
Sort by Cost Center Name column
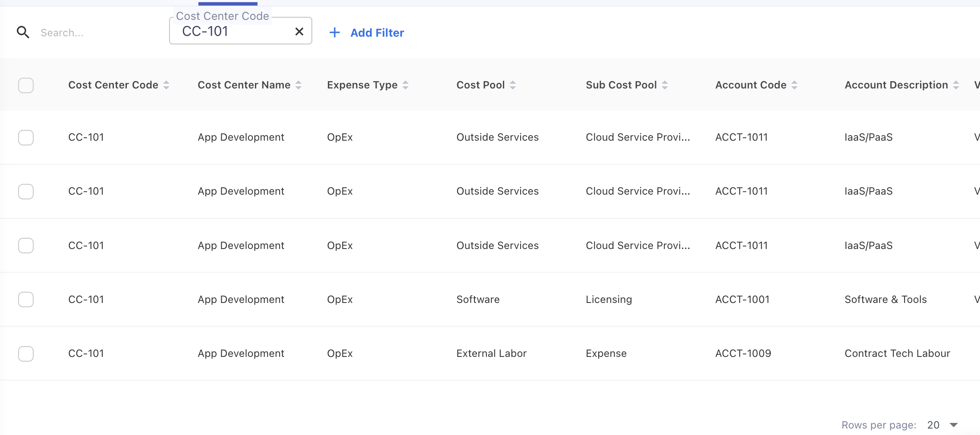[x=298, y=85]
